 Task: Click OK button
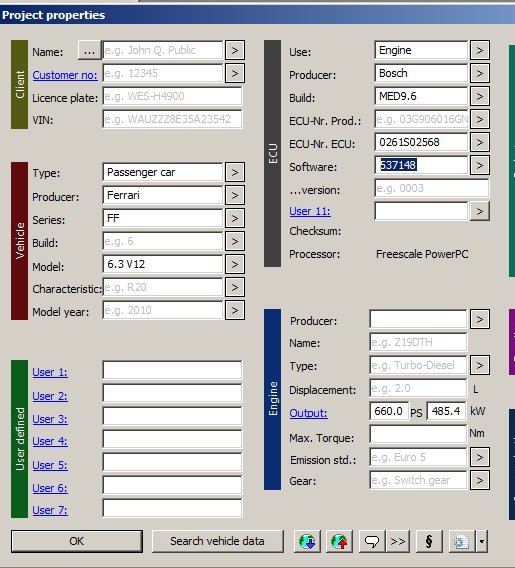click(76, 541)
